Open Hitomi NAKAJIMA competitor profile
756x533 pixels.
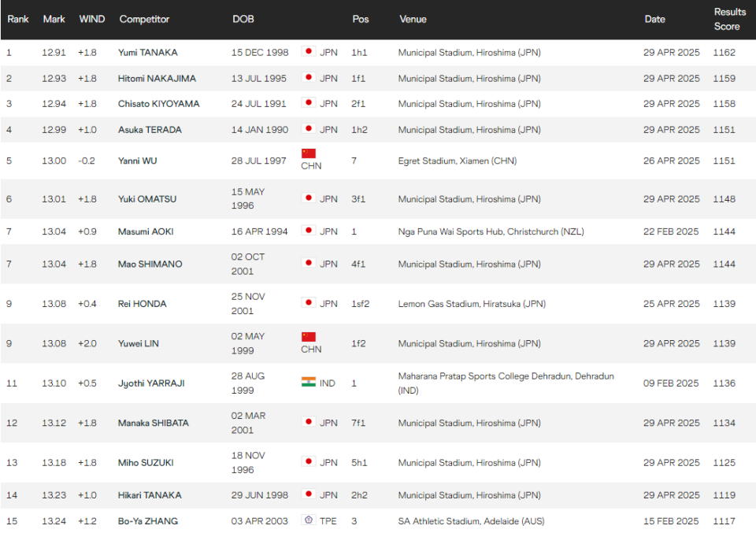pos(157,79)
